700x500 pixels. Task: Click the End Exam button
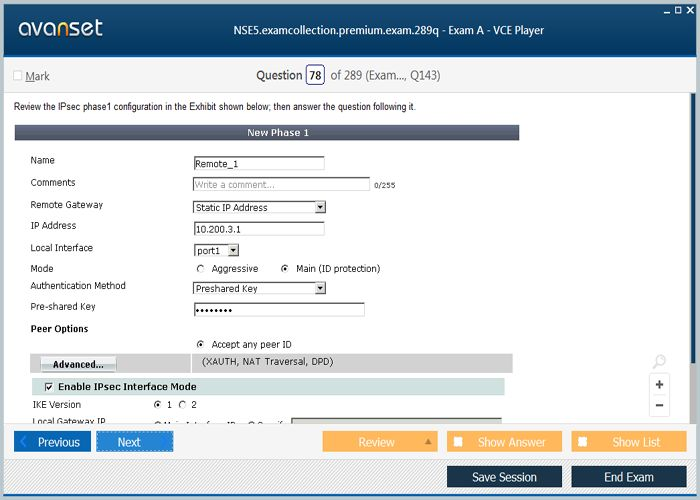pyautogui.click(x=628, y=477)
